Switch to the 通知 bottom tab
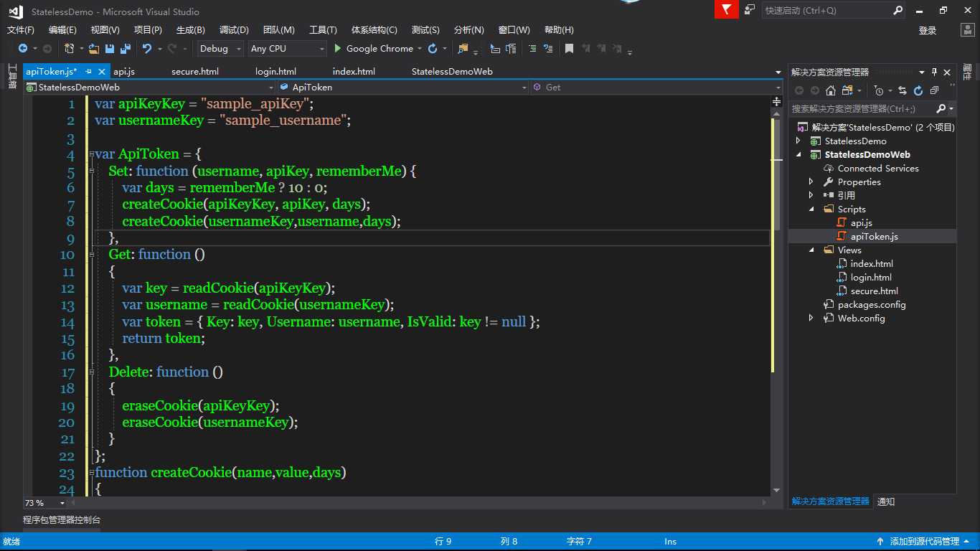The width and height of the screenshot is (980, 551). pos(886,501)
